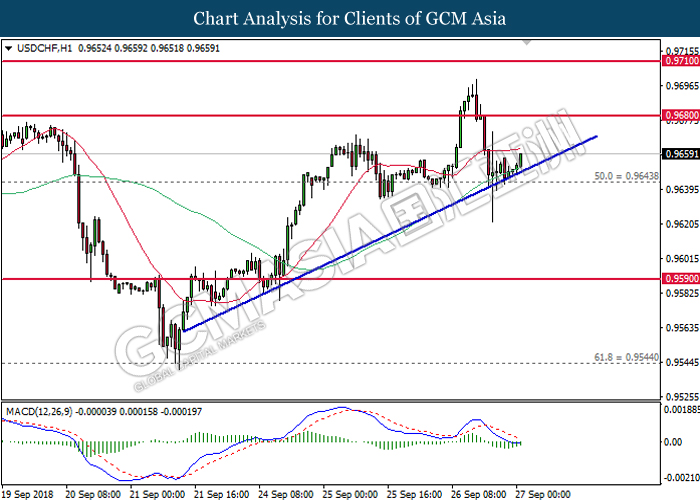Screen dimensions: 700x500
Task: Click the 27 Sep 00:00 time label
Action: coord(543,494)
